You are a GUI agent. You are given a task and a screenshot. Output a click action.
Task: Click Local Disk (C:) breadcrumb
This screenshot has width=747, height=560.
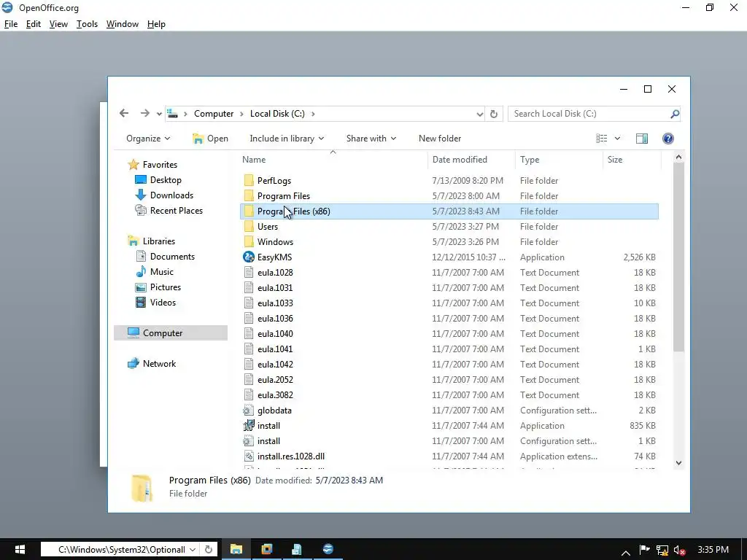tap(277, 114)
